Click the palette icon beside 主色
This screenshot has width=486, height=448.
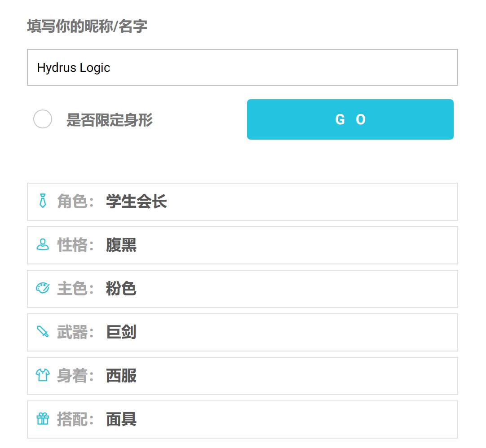[43, 288]
